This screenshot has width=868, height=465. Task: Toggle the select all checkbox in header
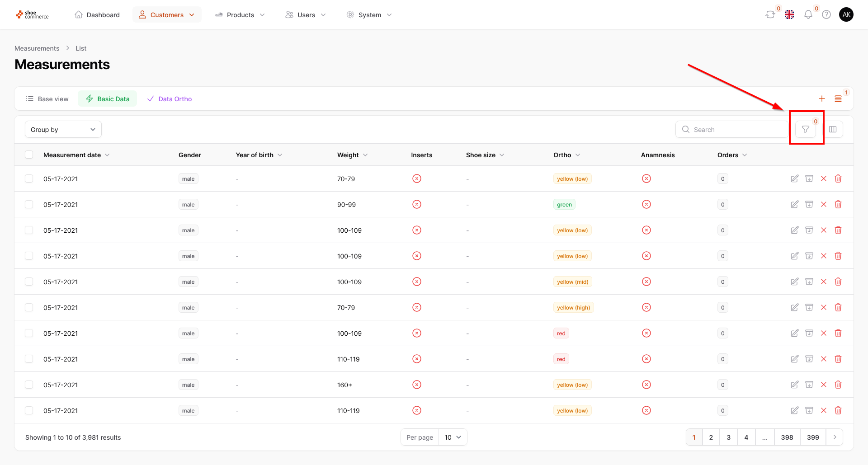29,155
